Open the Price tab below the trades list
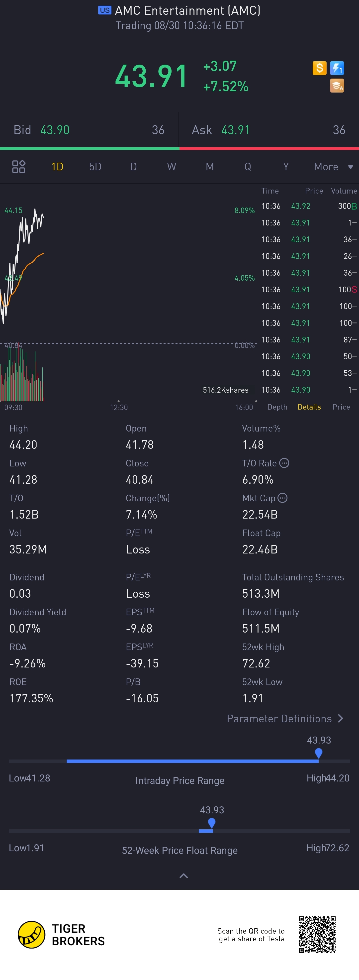This screenshot has height=980, width=359. (x=341, y=407)
